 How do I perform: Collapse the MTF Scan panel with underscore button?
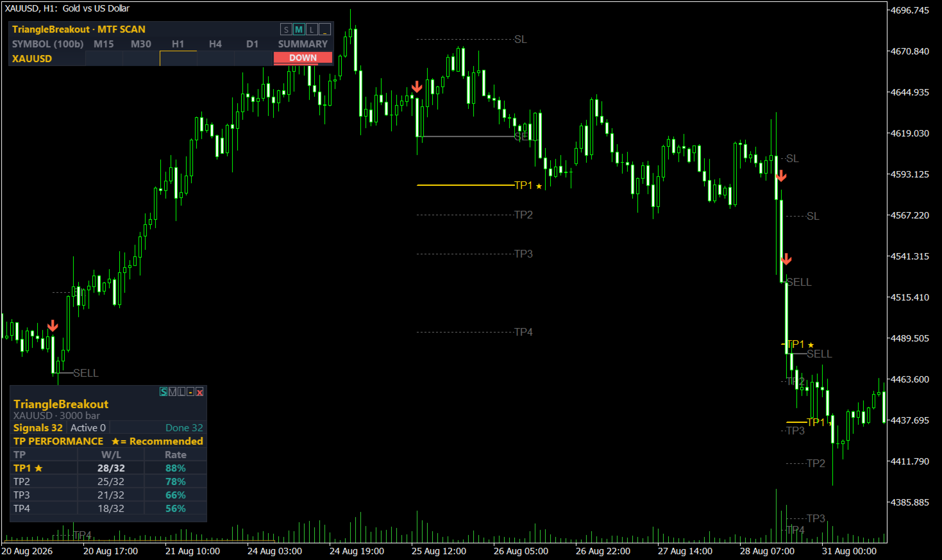point(324,29)
